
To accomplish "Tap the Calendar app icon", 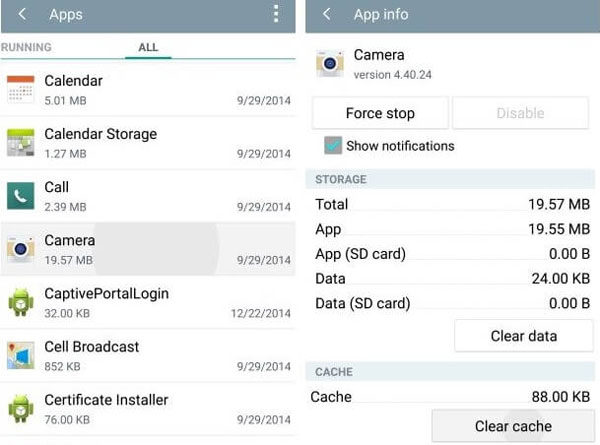I will tap(21, 89).
